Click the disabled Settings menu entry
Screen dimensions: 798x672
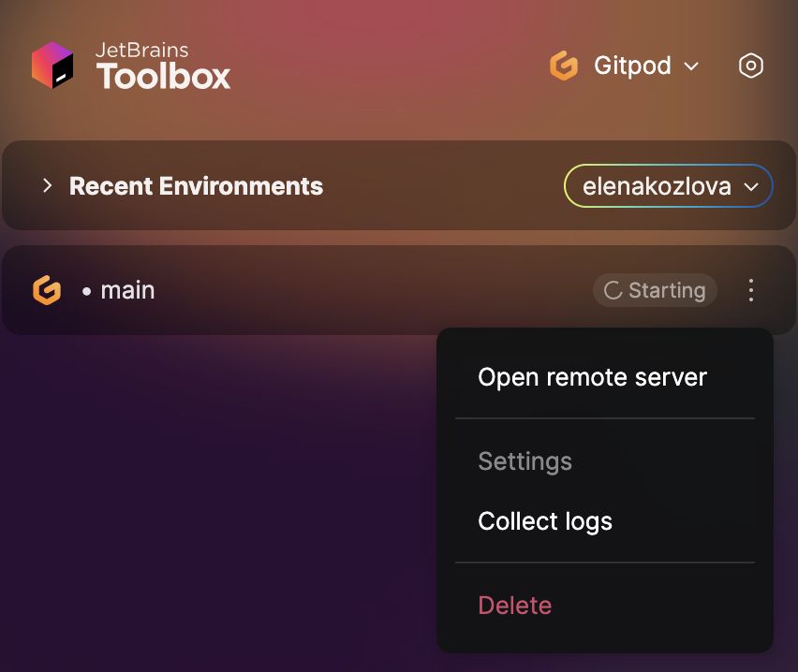click(x=525, y=461)
